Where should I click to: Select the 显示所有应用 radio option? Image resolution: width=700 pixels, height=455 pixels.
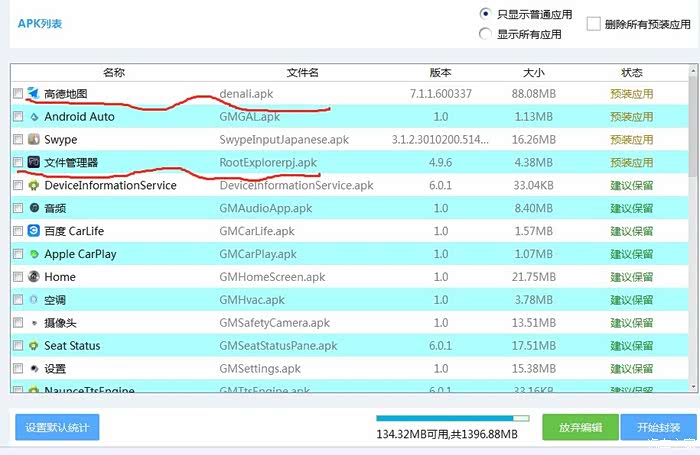point(486,34)
